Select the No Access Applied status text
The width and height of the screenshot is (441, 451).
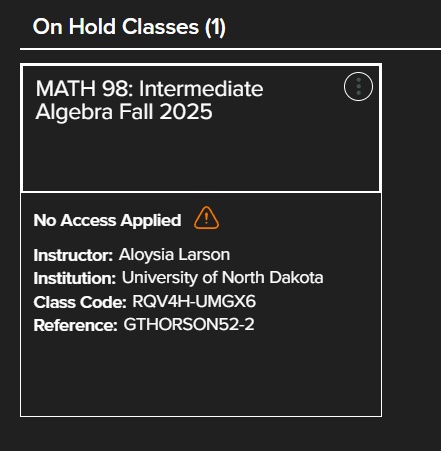[x=107, y=220]
